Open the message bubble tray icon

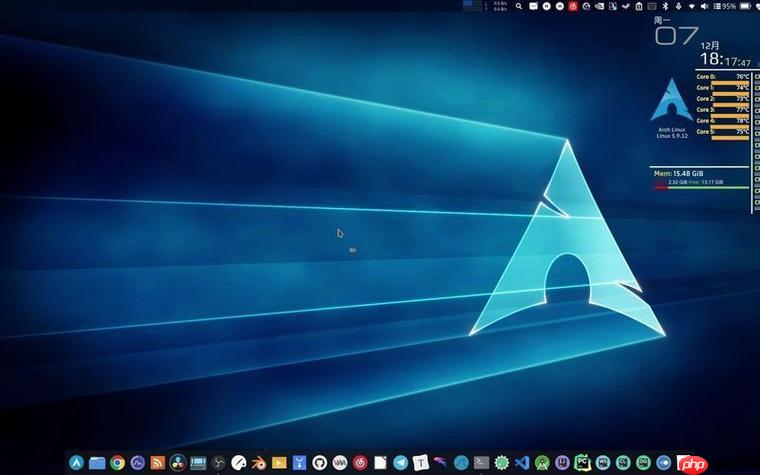(533, 6)
